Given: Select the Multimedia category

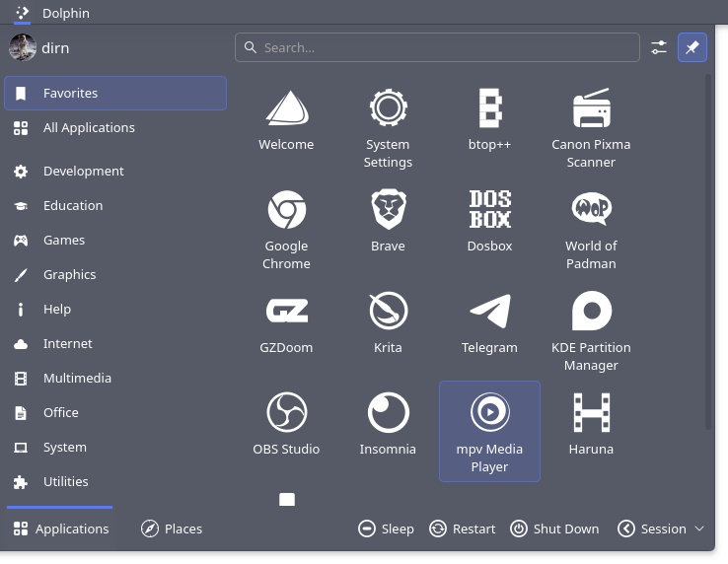Looking at the screenshot, I should [77, 378].
